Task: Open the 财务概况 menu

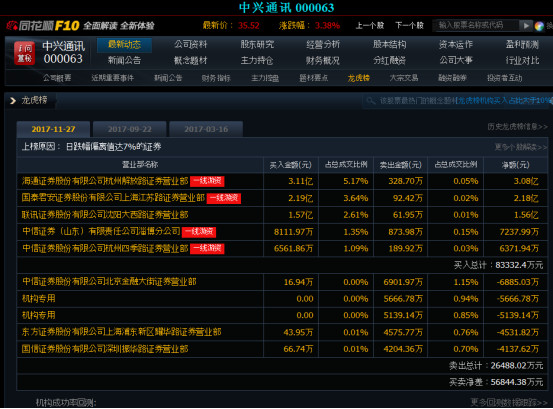Action: pyautogui.click(x=323, y=60)
